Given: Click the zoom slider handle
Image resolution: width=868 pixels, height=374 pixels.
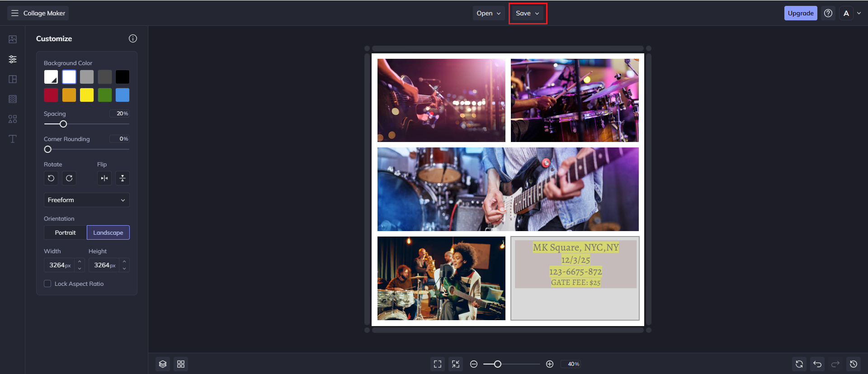Looking at the screenshot, I should (498, 364).
